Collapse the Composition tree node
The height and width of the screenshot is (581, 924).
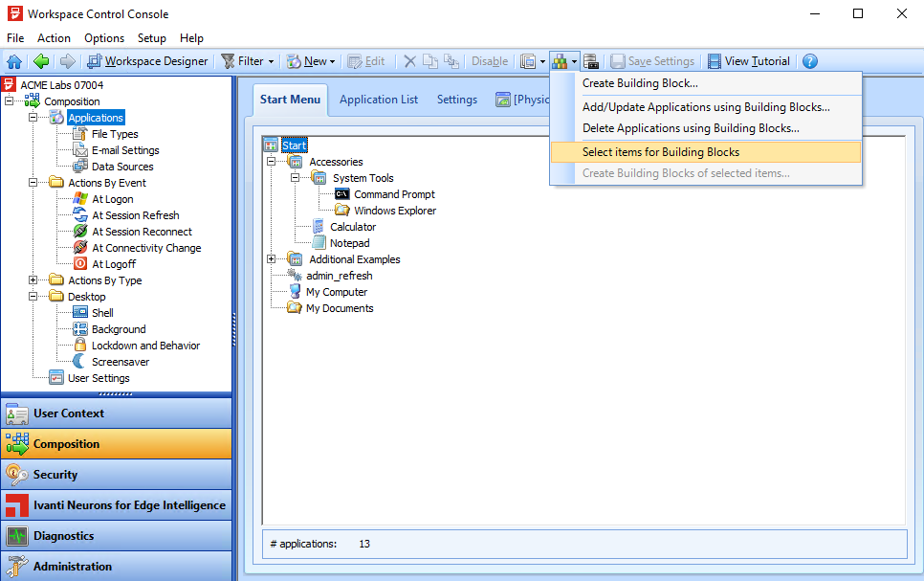point(9,101)
